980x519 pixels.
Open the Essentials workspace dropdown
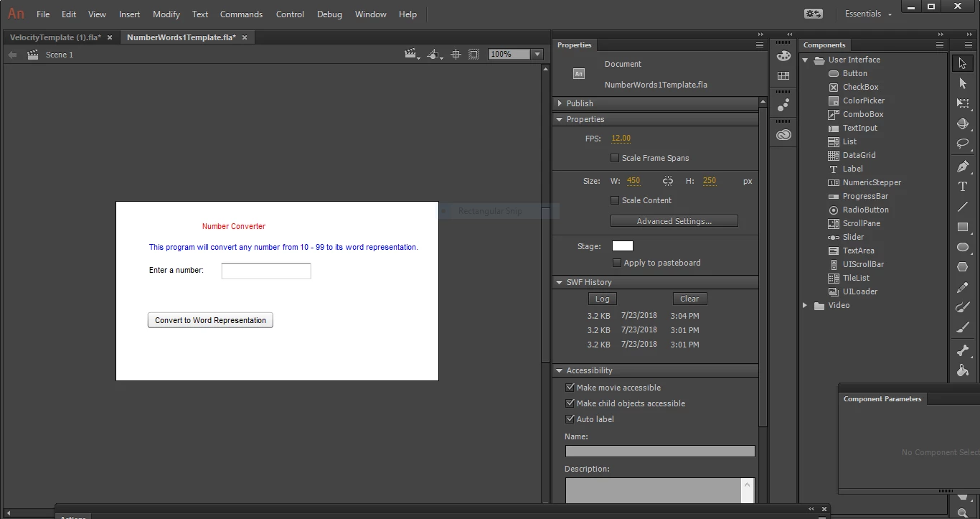coord(869,14)
